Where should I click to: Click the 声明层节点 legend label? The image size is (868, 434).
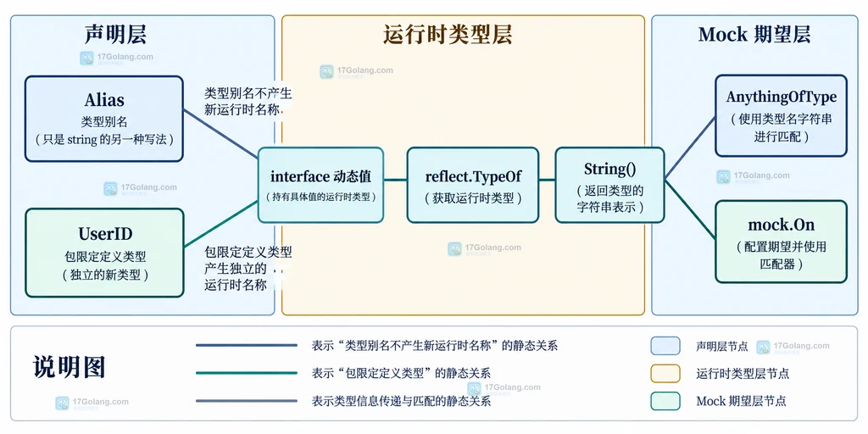722,347
